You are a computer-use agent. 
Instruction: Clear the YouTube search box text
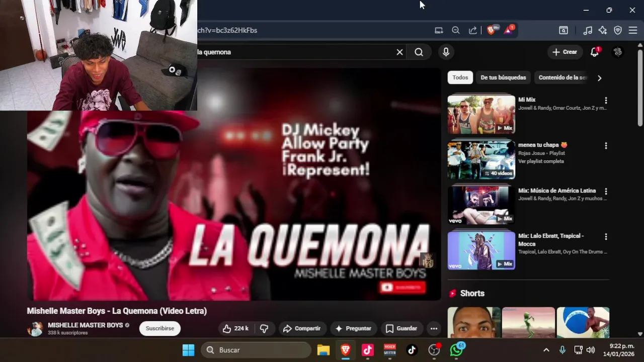399,52
